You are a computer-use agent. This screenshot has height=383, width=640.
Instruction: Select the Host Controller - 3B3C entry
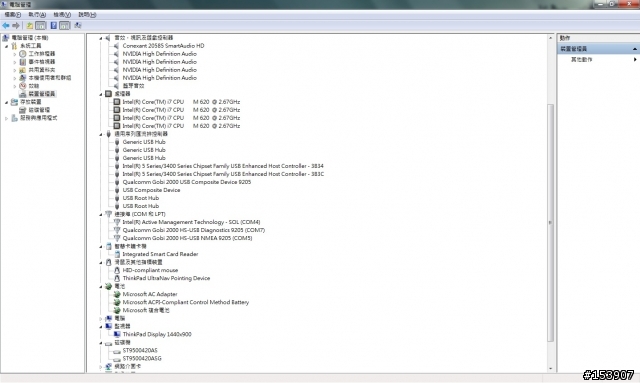pyautogui.click(x=223, y=174)
